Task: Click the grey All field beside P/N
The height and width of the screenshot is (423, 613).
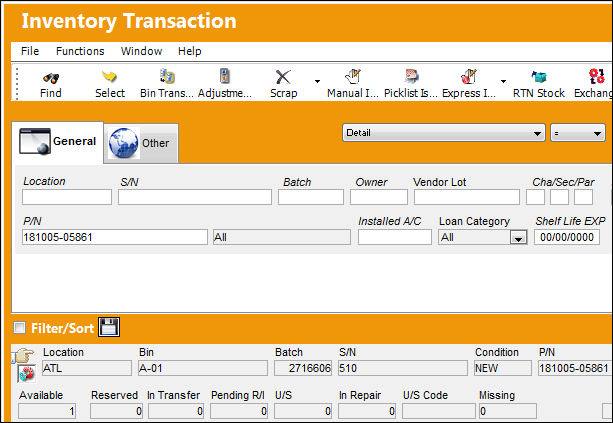Action: 282,237
